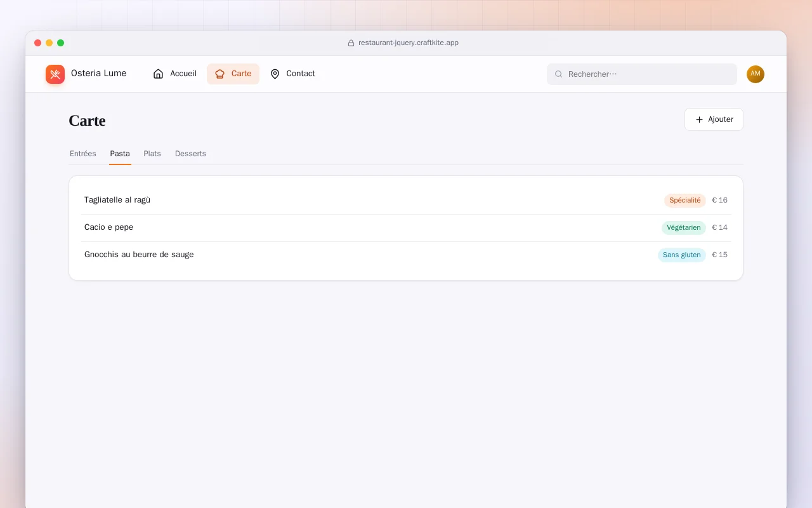Click the € 16 price
This screenshot has height=508, width=812.
coord(720,201)
